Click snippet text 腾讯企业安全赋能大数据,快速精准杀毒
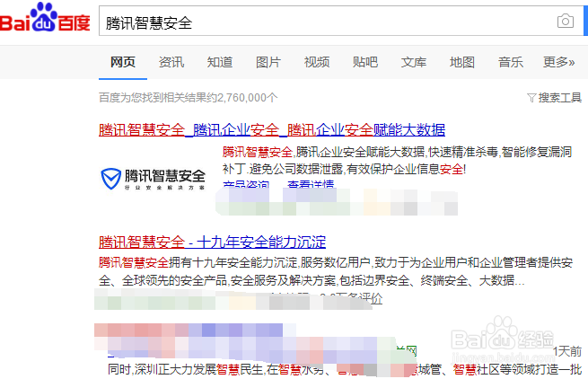 (x=397, y=152)
